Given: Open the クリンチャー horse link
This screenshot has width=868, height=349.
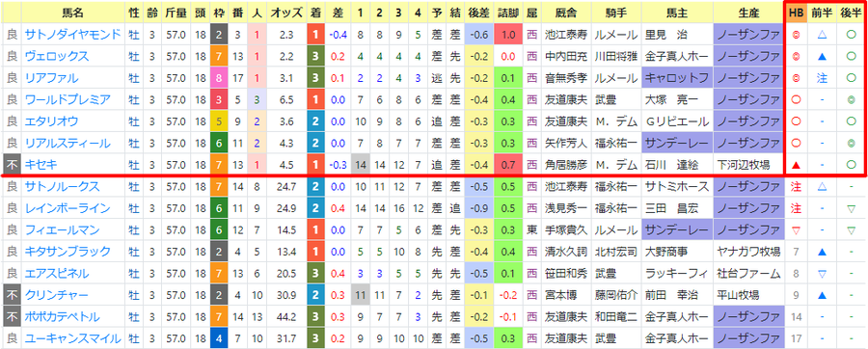Looking at the screenshot, I should (57, 295).
